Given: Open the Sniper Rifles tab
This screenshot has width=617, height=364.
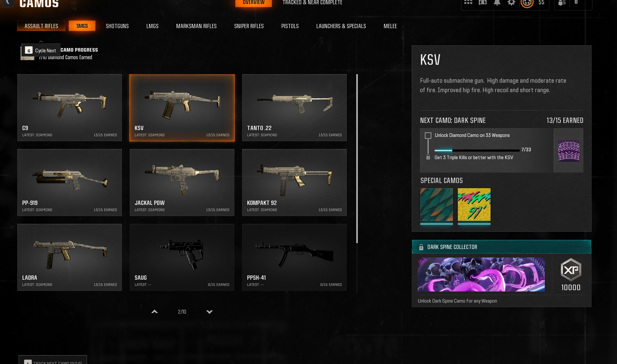Looking at the screenshot, I should point(249,26).
